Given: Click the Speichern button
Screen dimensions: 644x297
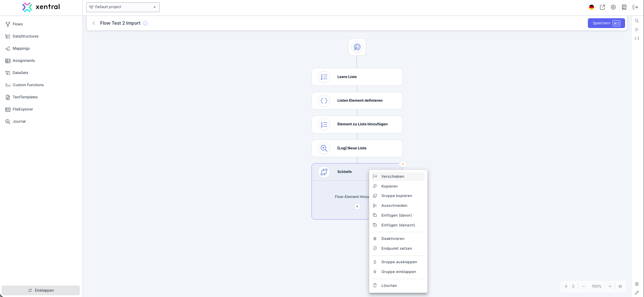Looking at the screenshot, I should (x=606, y=23).
